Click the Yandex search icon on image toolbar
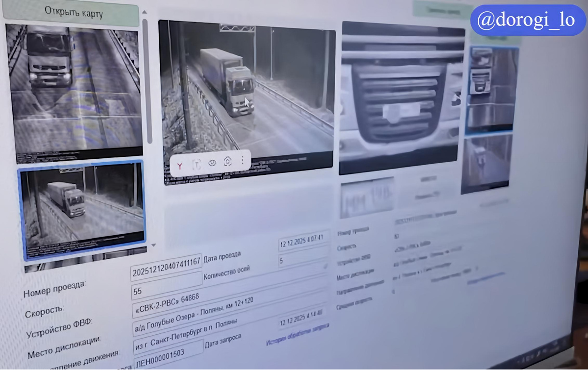 tap(180, 166)
